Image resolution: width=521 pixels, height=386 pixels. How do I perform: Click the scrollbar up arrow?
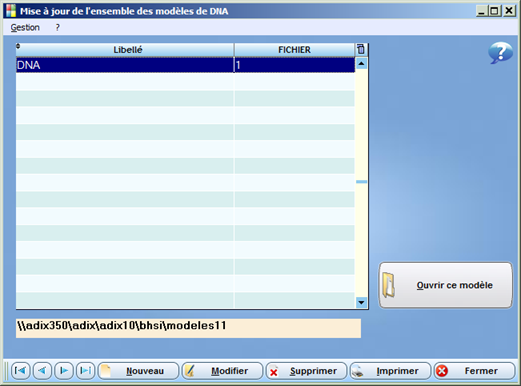coord(361,63)
